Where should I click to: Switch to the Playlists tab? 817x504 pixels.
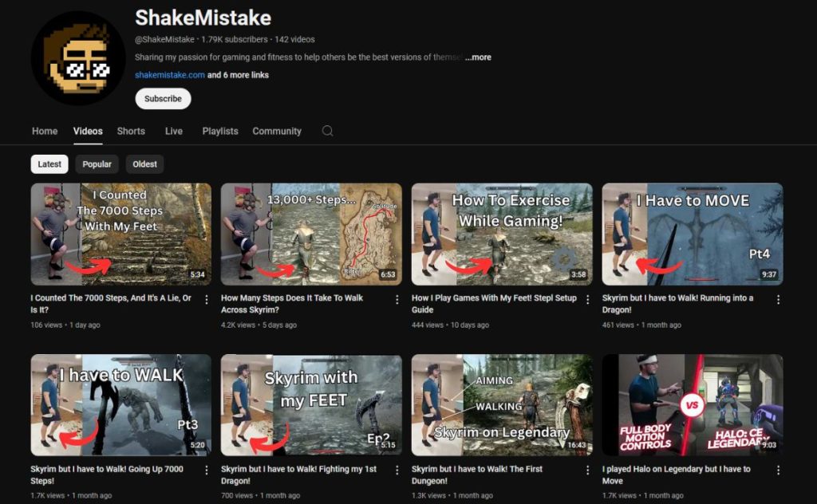pos(220,132)
